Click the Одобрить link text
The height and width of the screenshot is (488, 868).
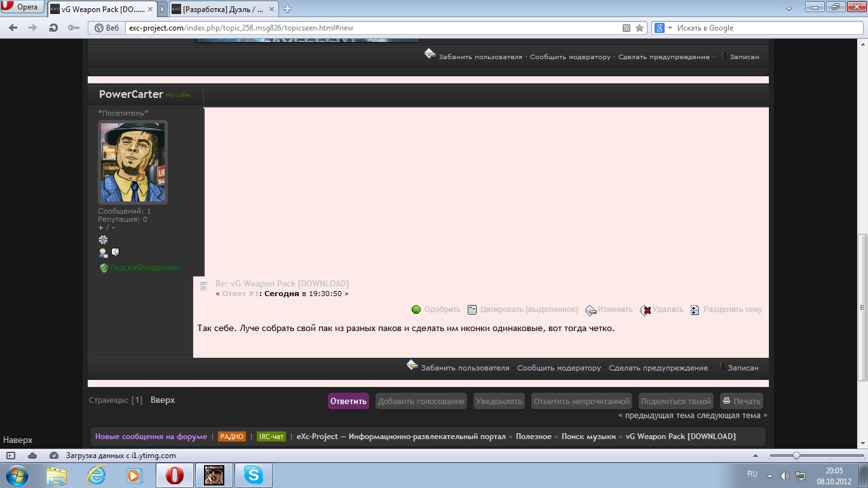(x=442, y=309)
